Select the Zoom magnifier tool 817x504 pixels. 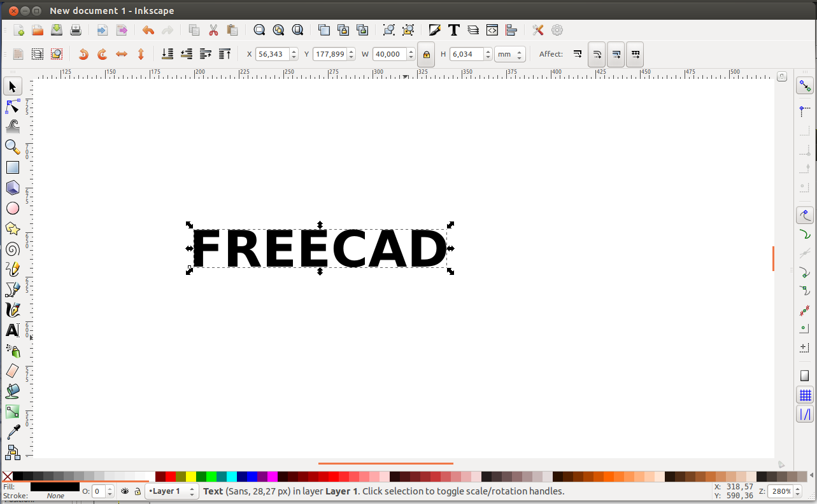(13, 147)
